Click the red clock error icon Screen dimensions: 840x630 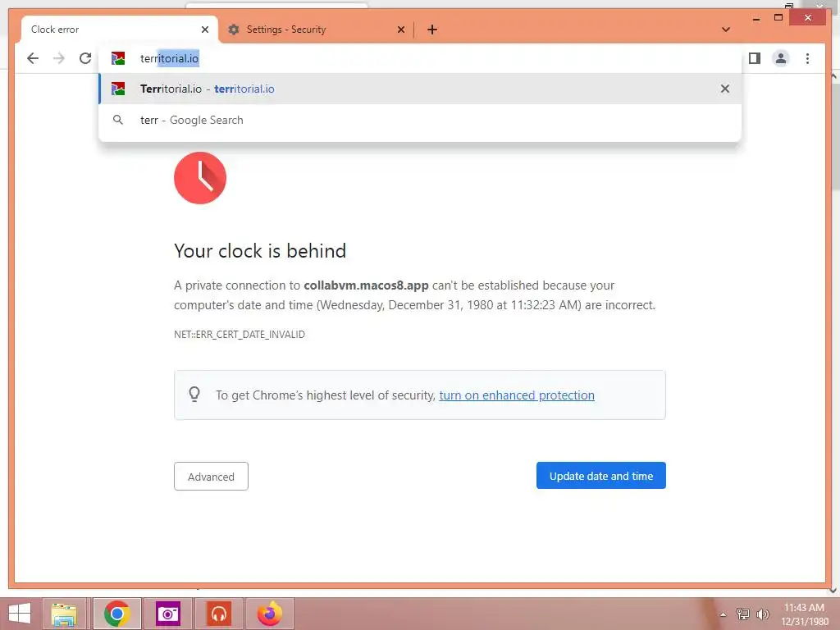[x=200, y=178]
